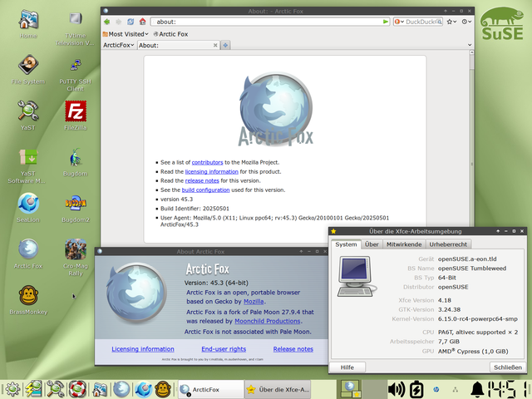
Task: Click the panel clock showing 14:51
Action: 508,389
